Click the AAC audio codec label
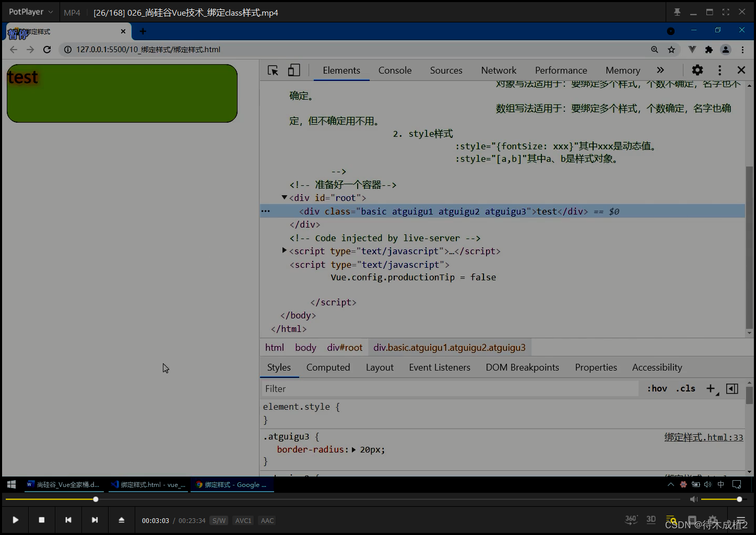The width and height of the screenshot is (756, 535). tap(267, 520)
